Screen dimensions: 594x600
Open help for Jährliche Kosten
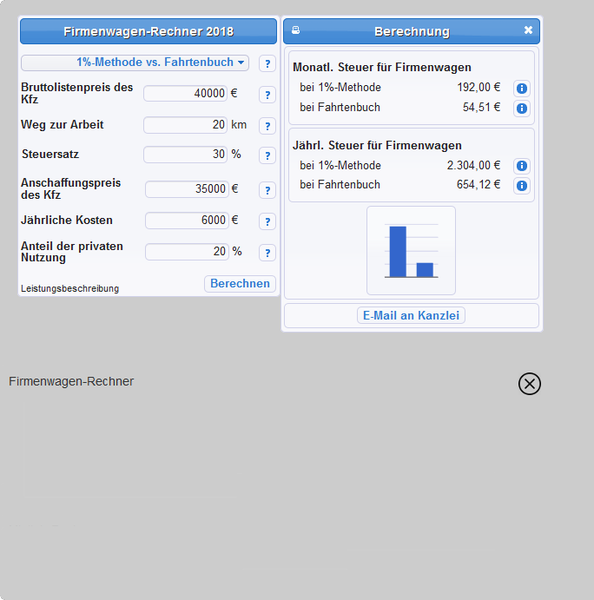coord(268,222)
